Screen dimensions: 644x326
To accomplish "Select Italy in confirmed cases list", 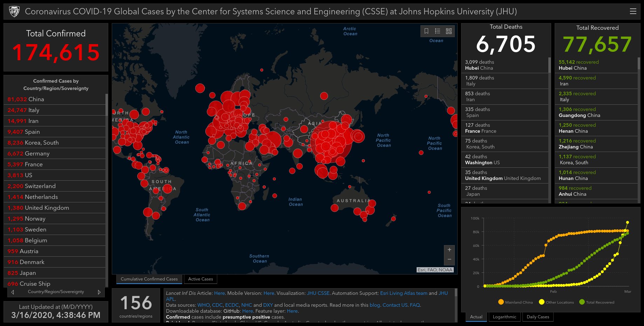I will click(x=34, y=110).
